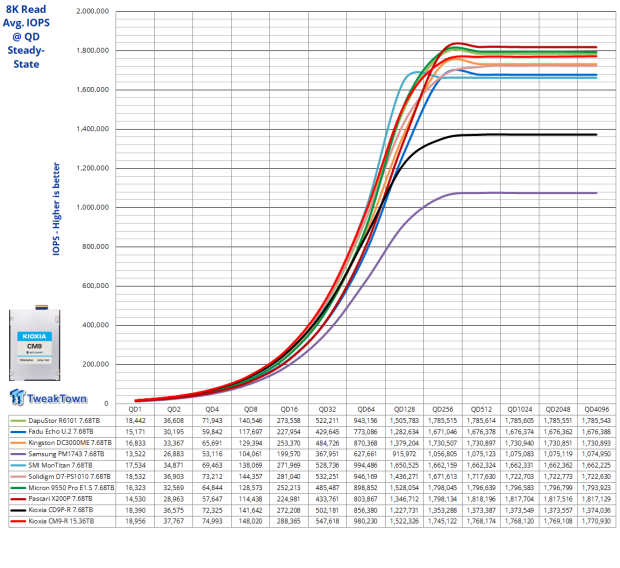Viewport: 620px width, 568px height.
Task: Click the Fadu Echo QD1024 value 1,676,374
Action: coord(520,432)
